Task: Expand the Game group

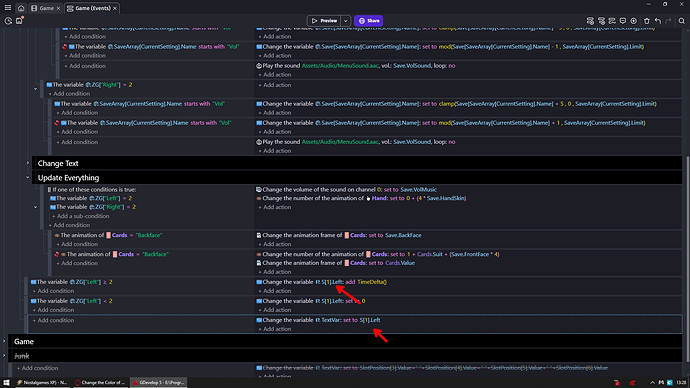Action: click(x=4, y=341)
